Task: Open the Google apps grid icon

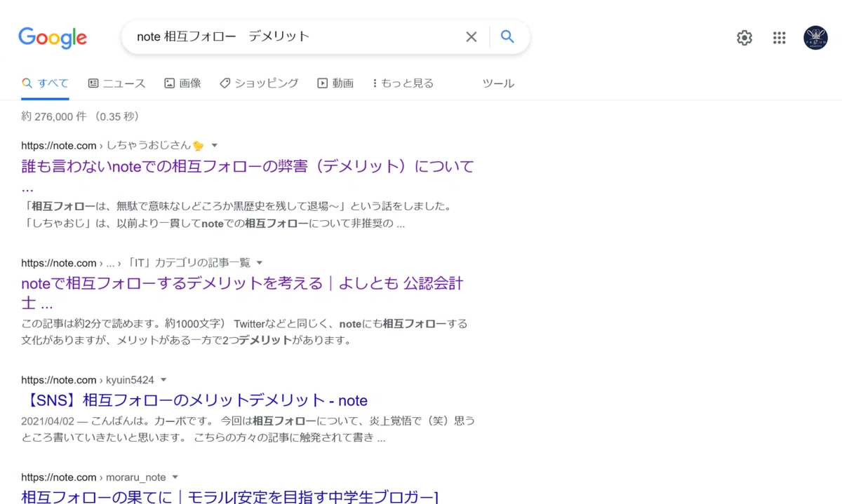Action: (780, 38)
